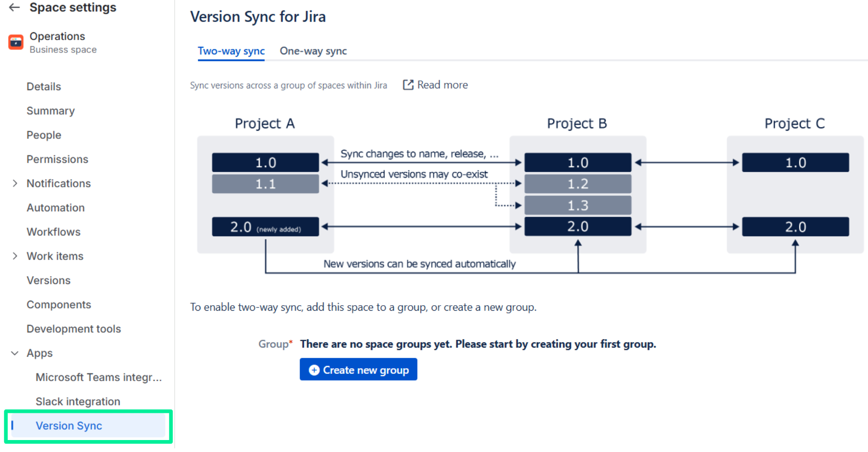Open Details in space settings
This screenshot has width=868, height=452.
pos(44,87)
